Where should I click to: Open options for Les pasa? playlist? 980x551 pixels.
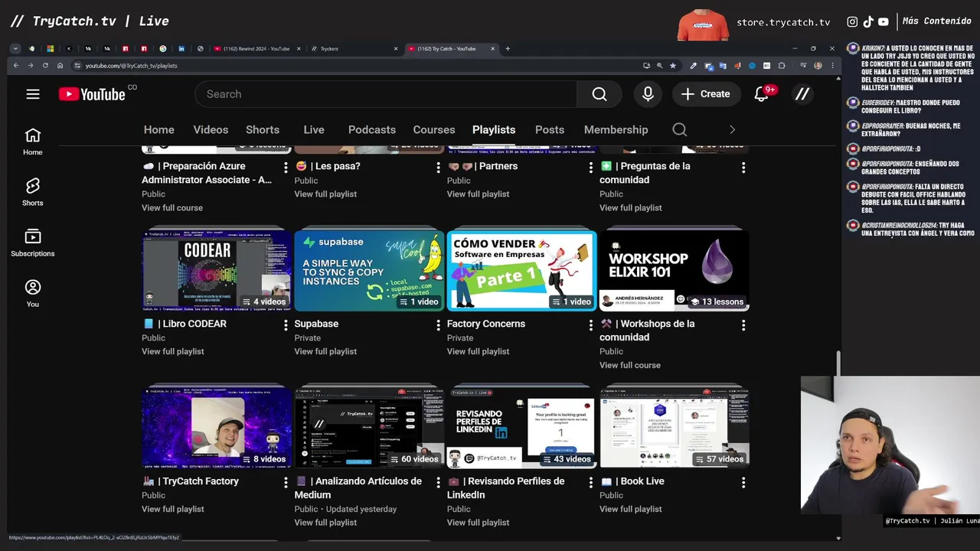click(438, 167)
